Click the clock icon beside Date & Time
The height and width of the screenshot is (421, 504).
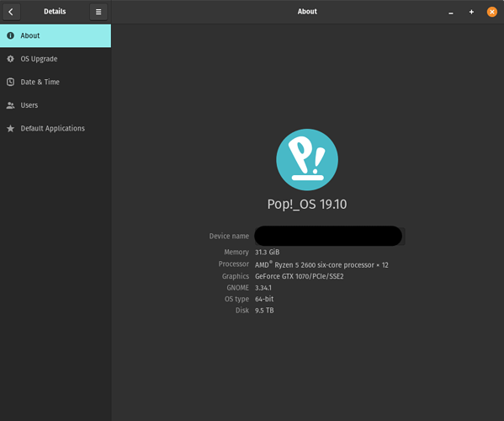[x=10, y=82]
